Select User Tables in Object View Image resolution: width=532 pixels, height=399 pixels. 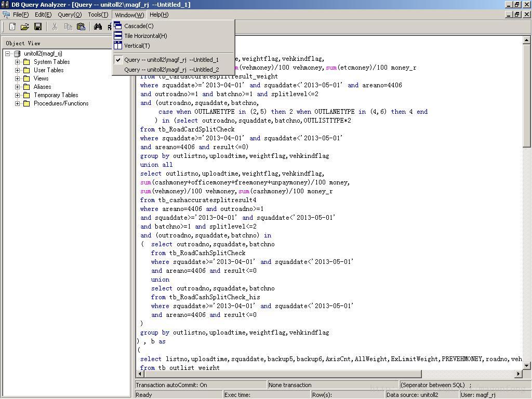[x=48, y=70]
